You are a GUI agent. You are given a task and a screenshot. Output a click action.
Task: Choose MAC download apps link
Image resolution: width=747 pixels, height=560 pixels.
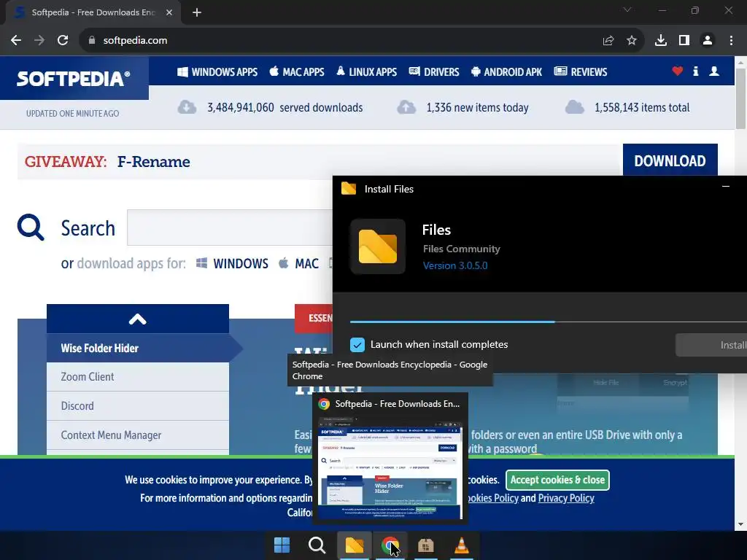298,263
